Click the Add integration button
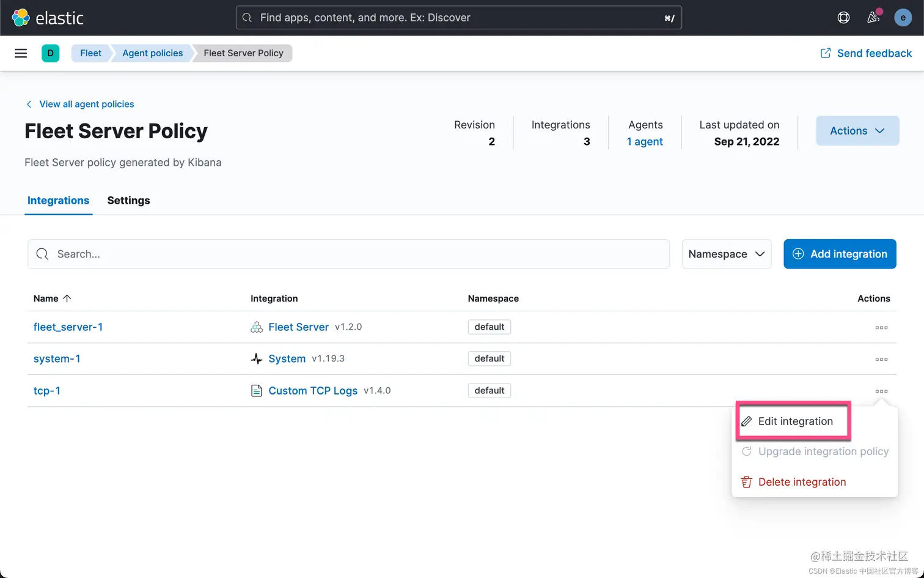 pos(840,254)
